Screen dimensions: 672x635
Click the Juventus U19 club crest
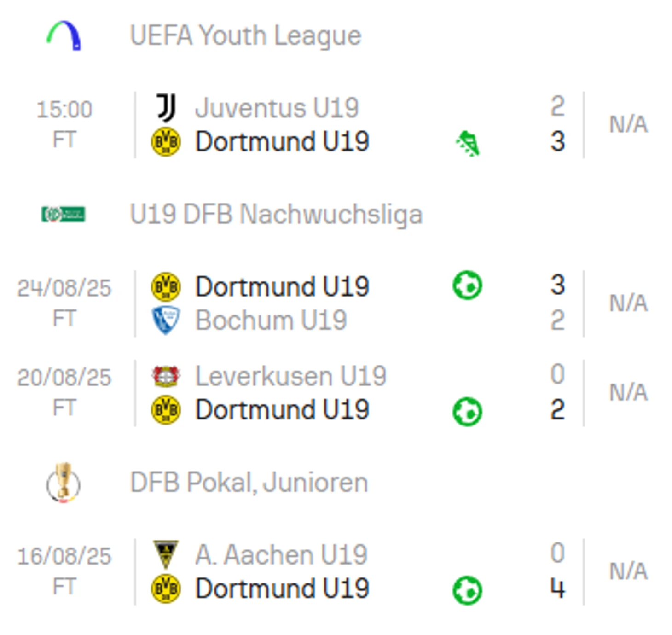(166, 108)
